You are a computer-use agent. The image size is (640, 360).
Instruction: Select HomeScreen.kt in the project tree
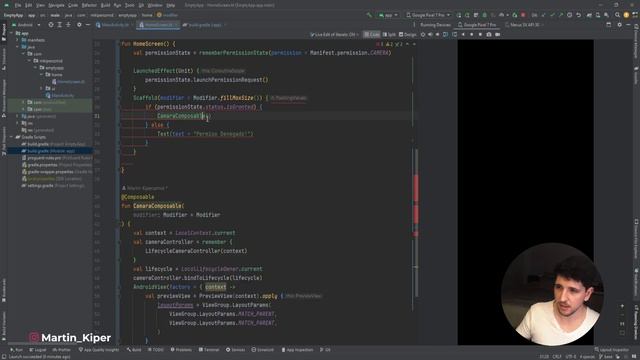pyautogui.click(x=68, y=82)
